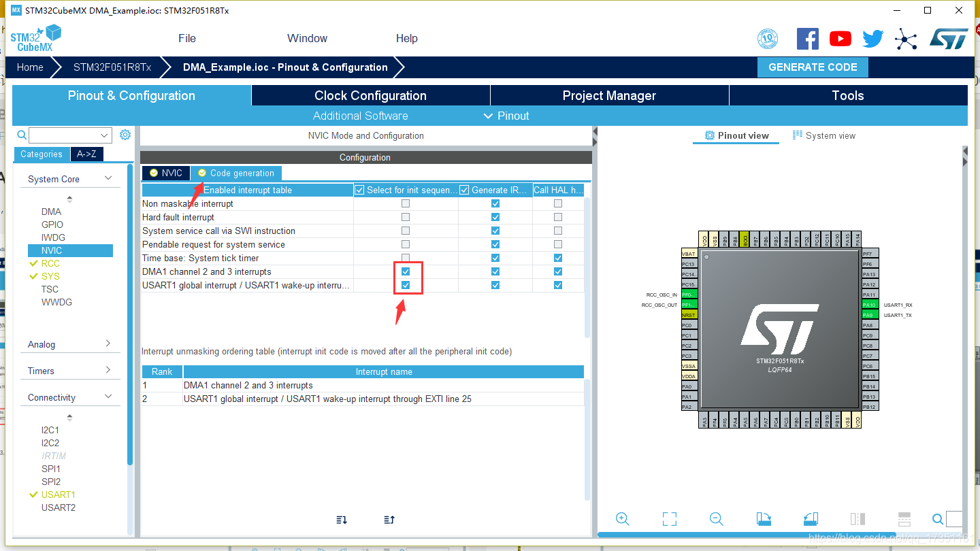Rotate the chip clockwise
The height and width of the screenshot is (551, 980).
coord(764,519)
